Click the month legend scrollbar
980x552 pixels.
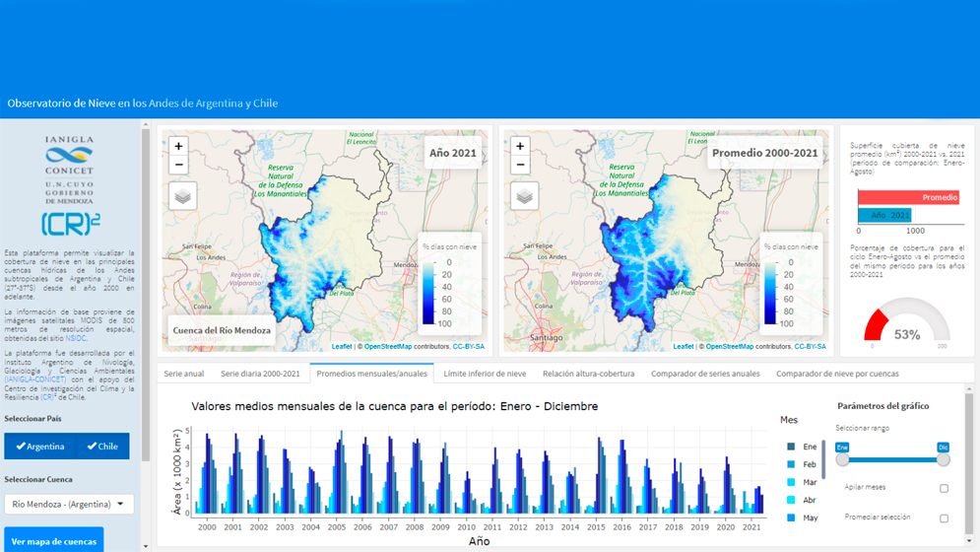click(x=823, y=458)
